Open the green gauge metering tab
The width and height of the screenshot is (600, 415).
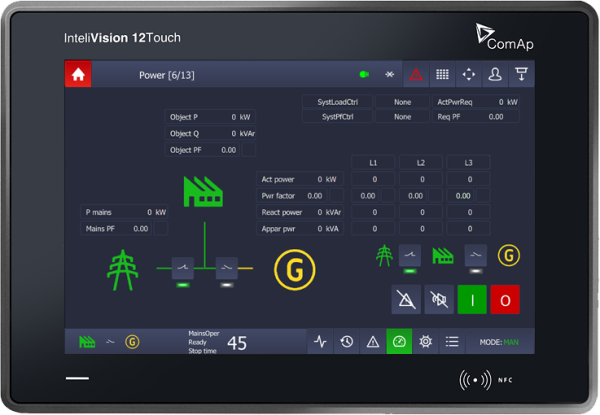(399, 341)
